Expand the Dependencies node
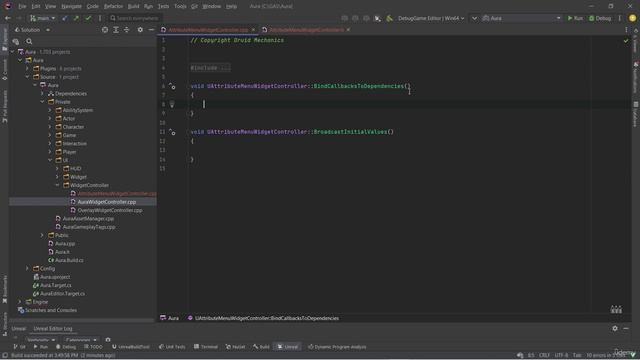Image resolution: width=640 pixels, height=360 pixels. coord(42,93)
